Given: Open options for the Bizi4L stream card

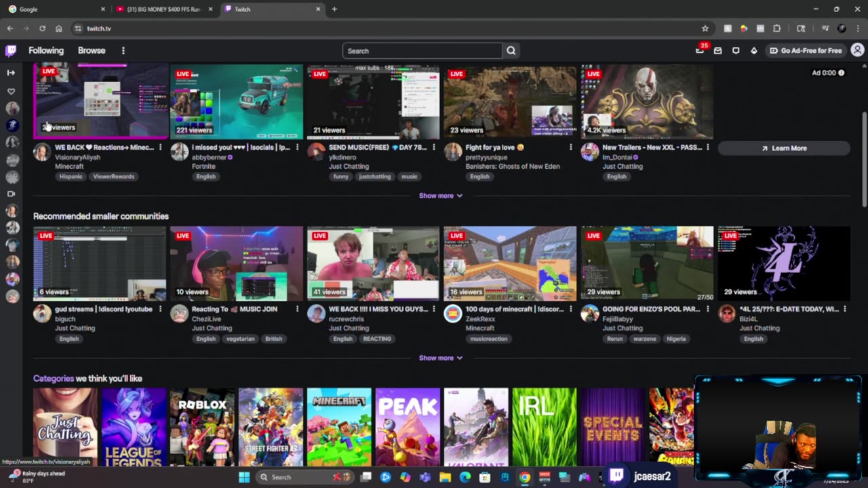Looking at the screenshot, I should 844,309.
